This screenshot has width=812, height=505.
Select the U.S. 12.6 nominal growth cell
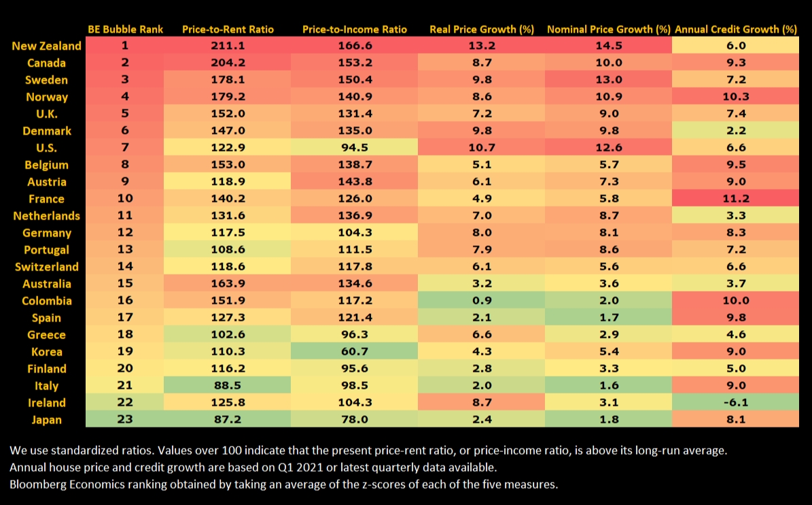pyautogui.click(x=608, y=148)
